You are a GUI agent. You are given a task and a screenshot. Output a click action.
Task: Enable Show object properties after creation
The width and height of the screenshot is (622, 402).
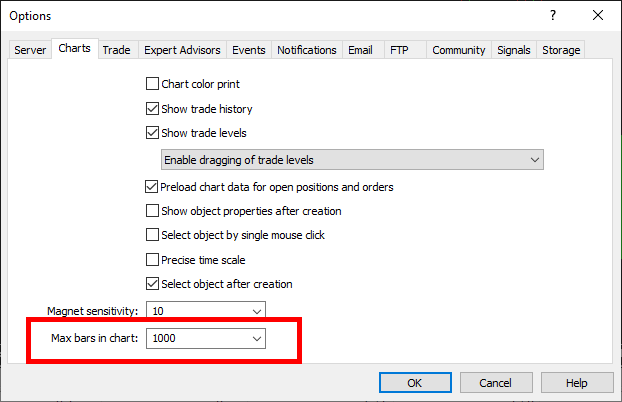point(153,211)
